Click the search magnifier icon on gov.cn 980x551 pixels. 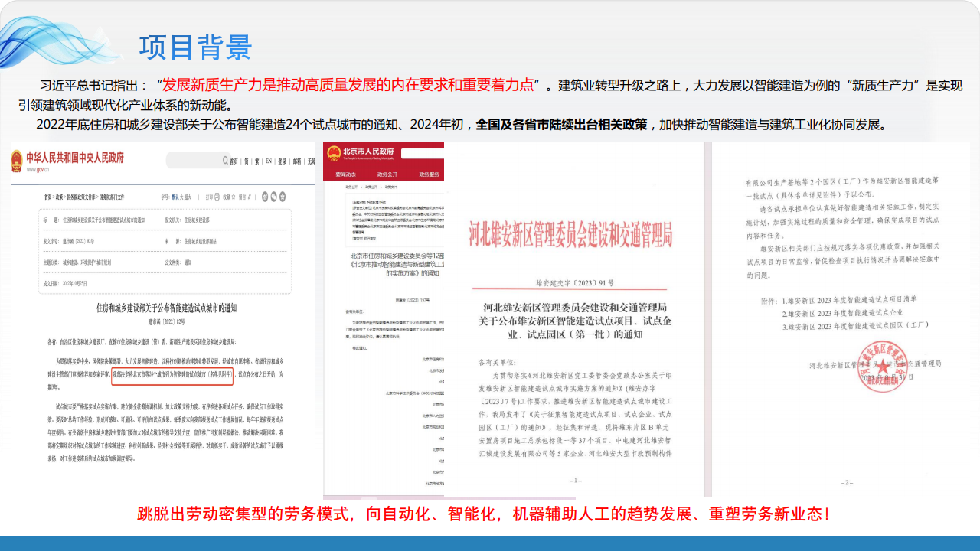[225, 161]
